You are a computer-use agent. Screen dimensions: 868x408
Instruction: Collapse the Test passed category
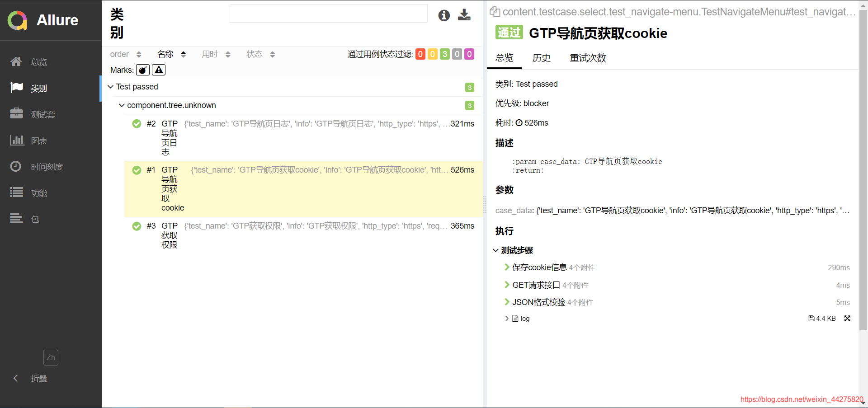point(110,87)
